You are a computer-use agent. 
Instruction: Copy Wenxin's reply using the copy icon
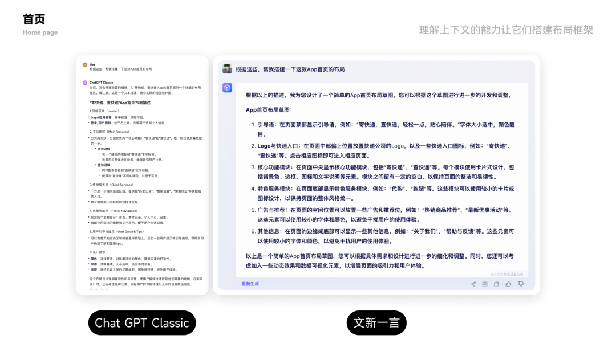(x=496, y=284)
